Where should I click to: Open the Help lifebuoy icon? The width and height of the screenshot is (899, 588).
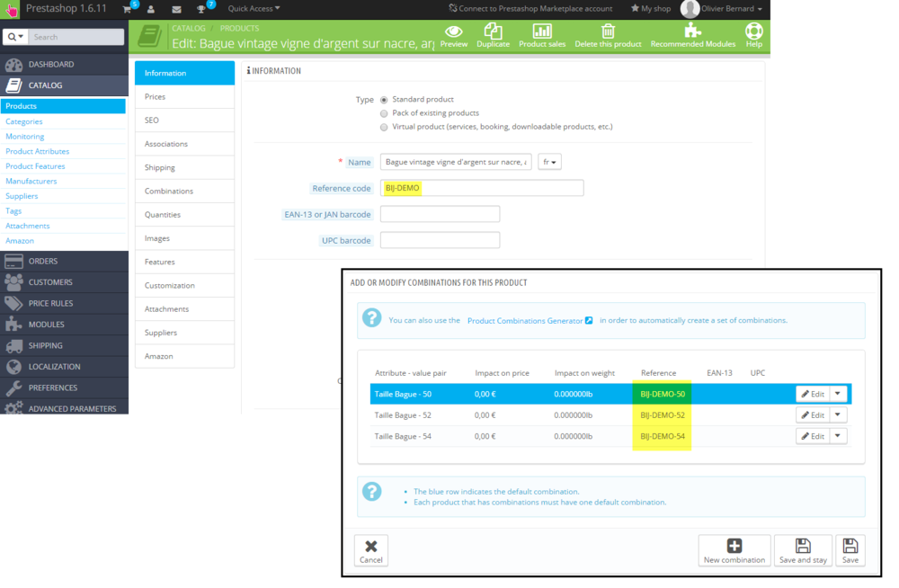point(754,31)
